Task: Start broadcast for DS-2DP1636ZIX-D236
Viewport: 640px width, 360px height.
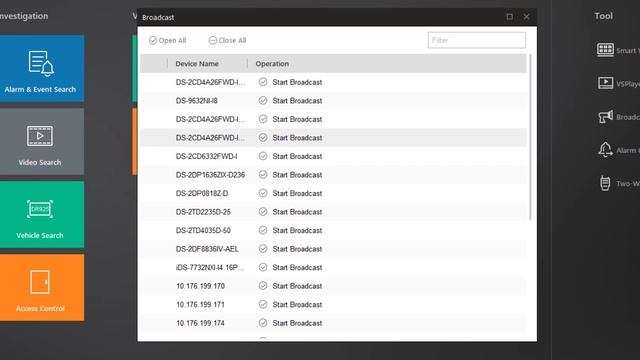Action: 290,175
